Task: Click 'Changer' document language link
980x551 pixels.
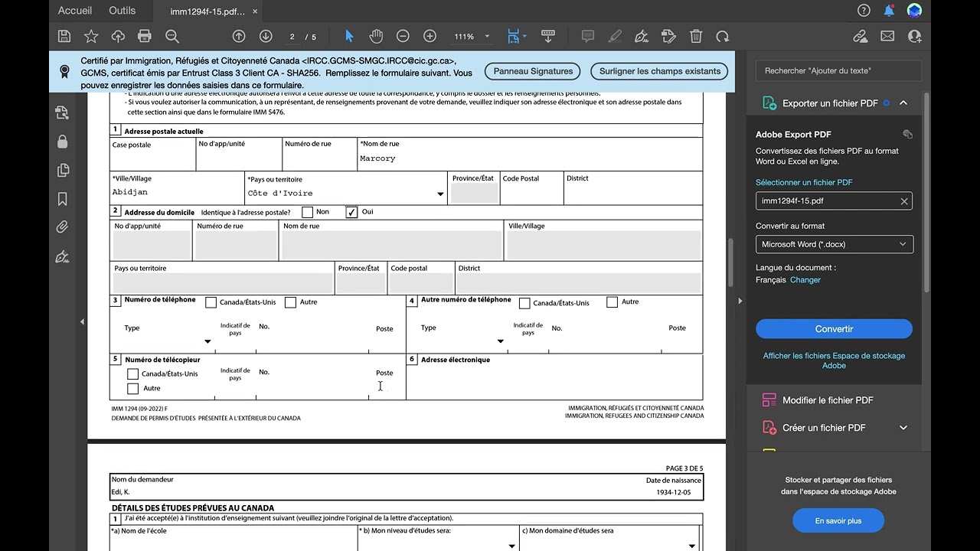Action: (805, 280)
